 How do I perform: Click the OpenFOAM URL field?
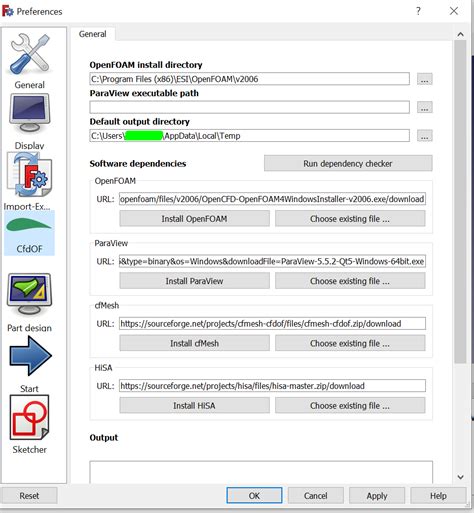tap(272, 199)
